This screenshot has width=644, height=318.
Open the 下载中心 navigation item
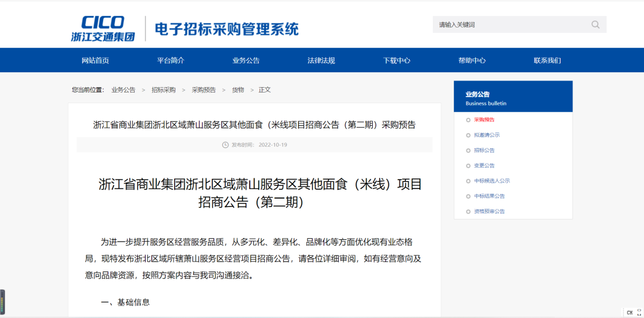click(397, 60)
